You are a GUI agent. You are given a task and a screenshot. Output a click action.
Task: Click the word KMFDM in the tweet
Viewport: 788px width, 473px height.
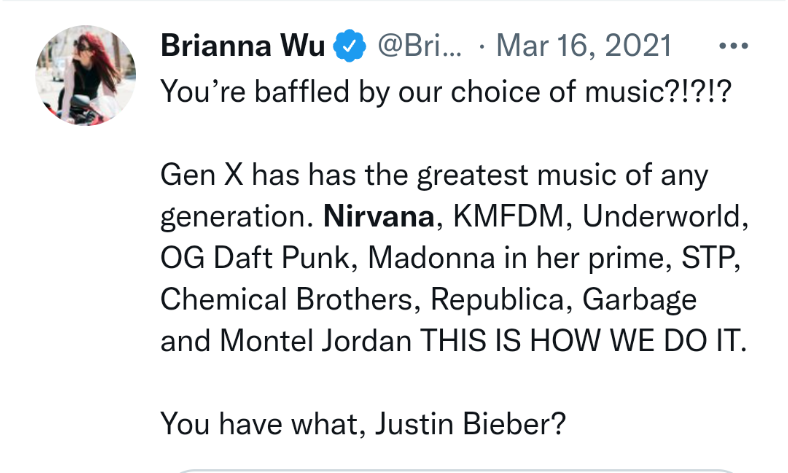point(509,217)
